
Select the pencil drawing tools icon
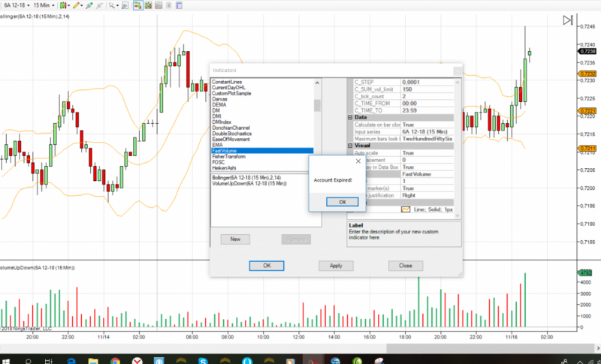[x=77, y=5]
